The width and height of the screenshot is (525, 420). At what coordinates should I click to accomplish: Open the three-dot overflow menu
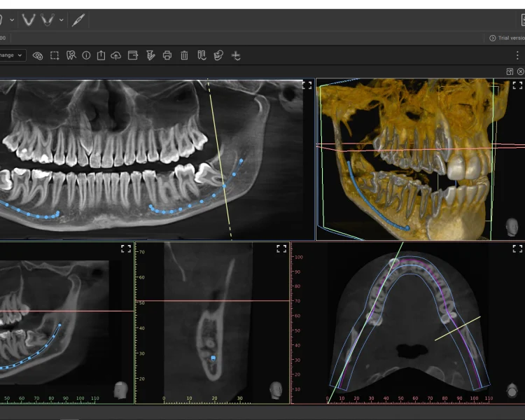click(517, 55)
